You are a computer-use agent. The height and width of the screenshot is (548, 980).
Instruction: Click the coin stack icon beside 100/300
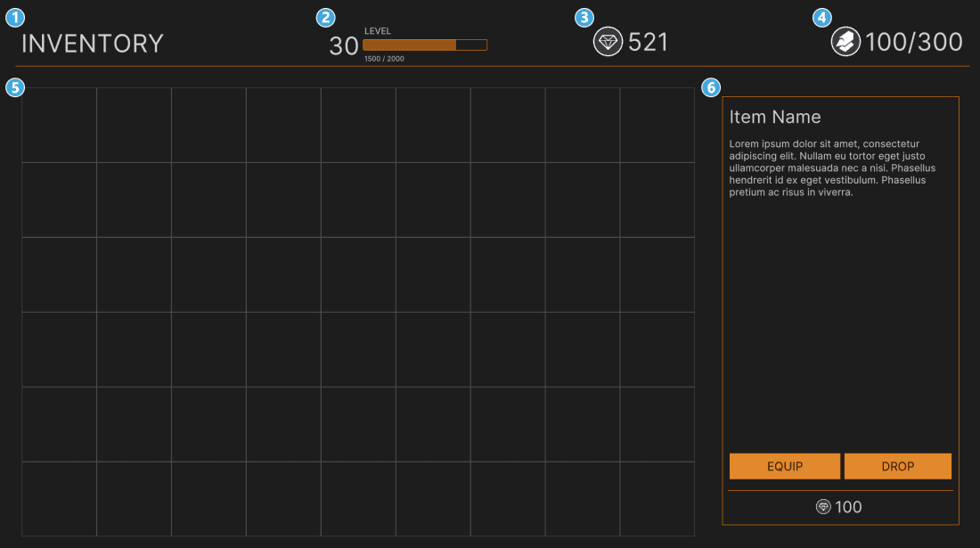(847, 41)
